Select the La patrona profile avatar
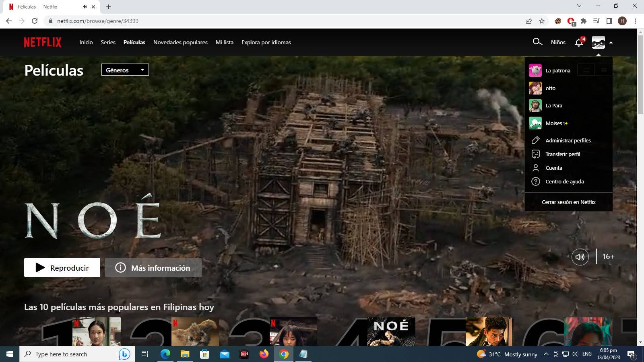 click(535, 70)
